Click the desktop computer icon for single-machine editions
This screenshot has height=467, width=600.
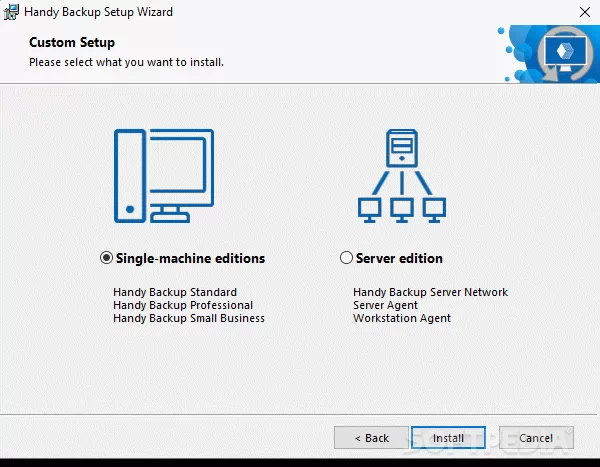tap(164, 176)
